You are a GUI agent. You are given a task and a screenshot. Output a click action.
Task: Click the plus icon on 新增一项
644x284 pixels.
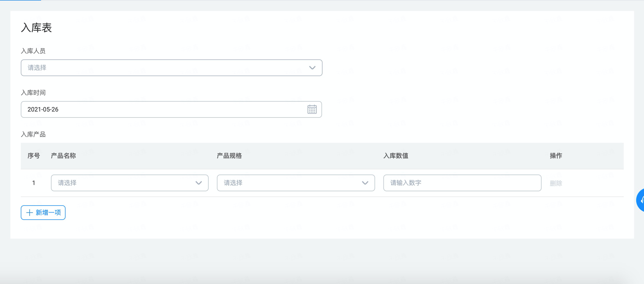coord(30,213)
